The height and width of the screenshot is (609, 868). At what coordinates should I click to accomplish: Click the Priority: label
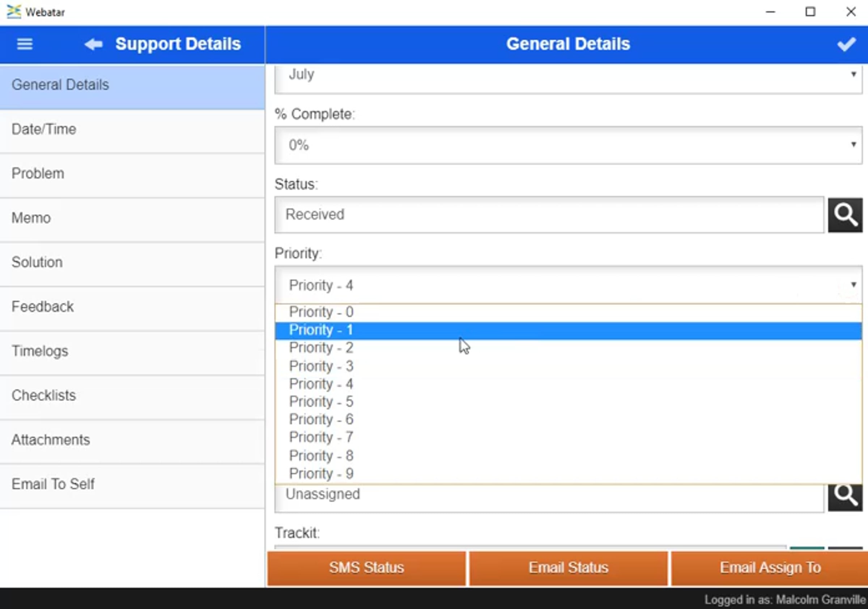pyautogui.click(x=298, y=253)
